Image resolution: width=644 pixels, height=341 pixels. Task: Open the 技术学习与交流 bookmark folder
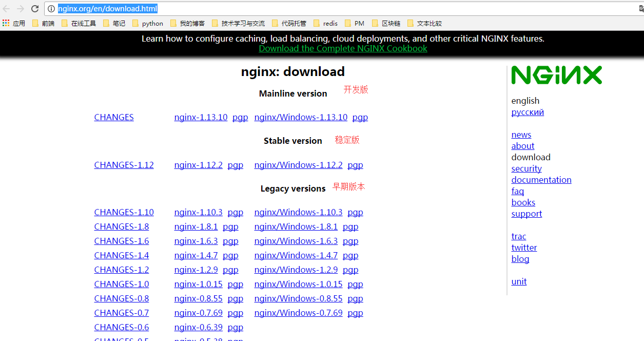(238, 23)
